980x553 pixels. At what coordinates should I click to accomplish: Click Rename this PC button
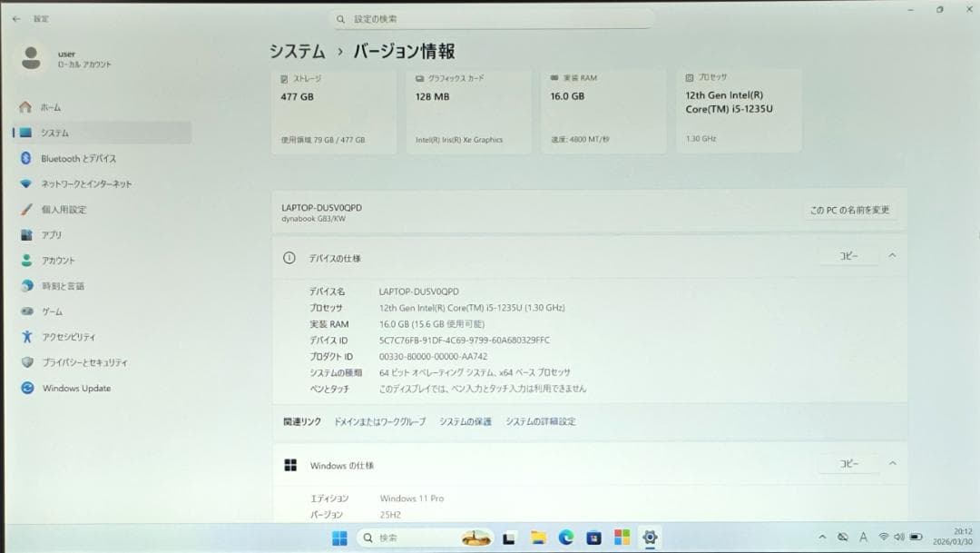coord(849,210)
